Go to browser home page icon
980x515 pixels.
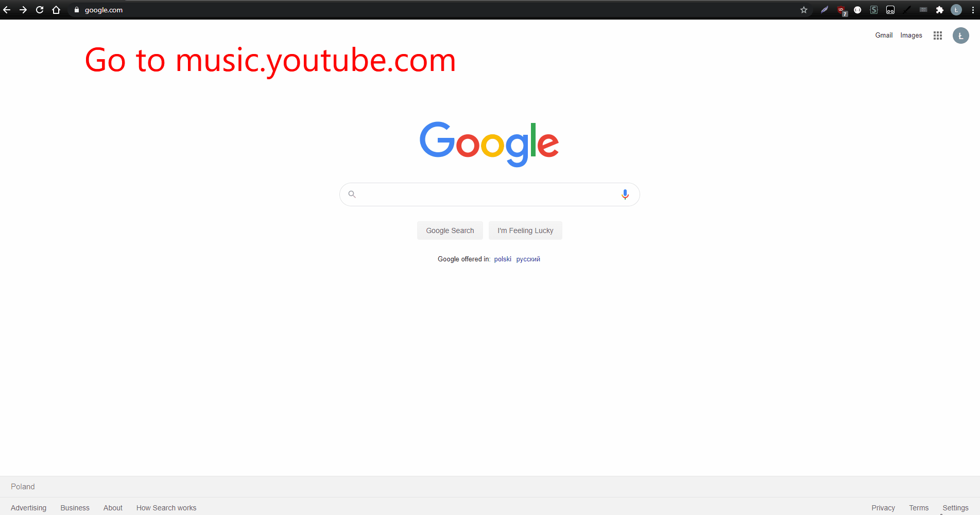pyautogui.click(x=56, y=10)
